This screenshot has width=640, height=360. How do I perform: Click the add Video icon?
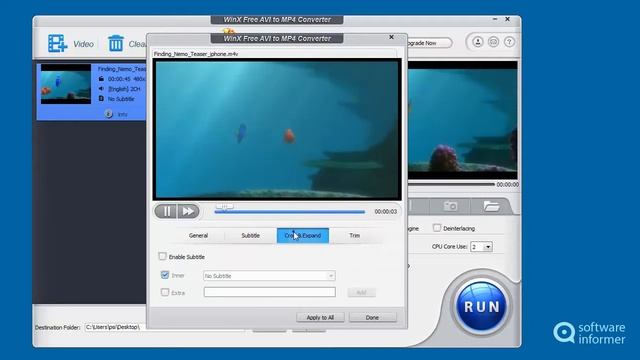click(x=57, y=43)
